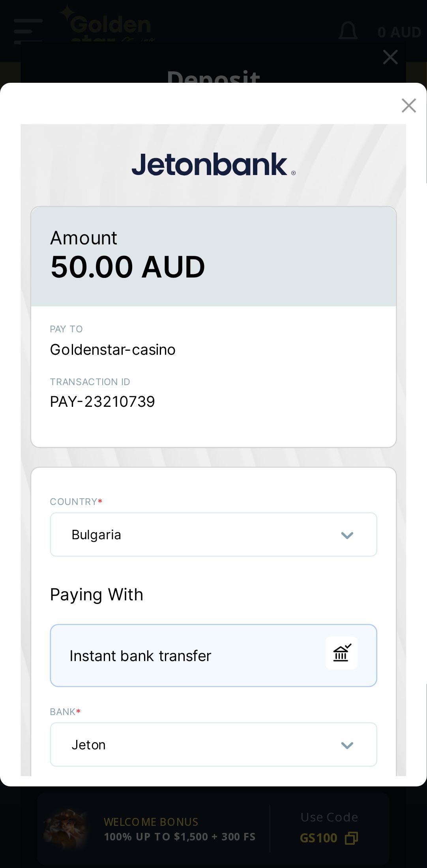Click the Country field chevron arrow
The width and height of the screenshot is (427, 868).
pos(347,535)
